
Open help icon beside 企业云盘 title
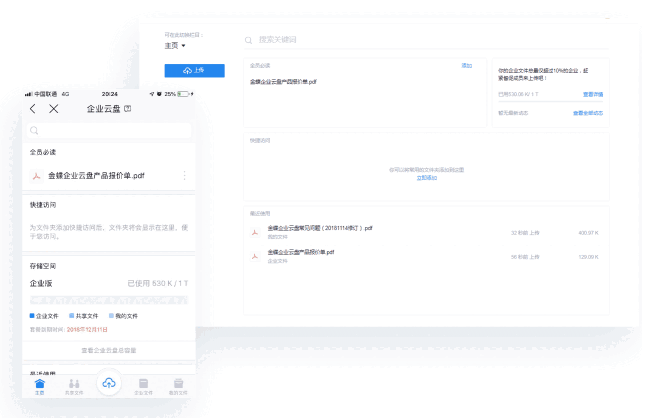pyautogui.click(x=128, y=108)
